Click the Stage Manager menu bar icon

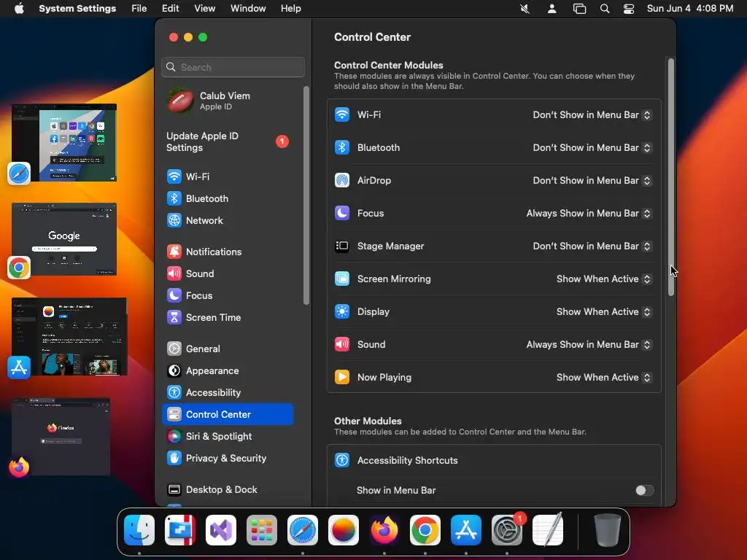[x=579, y=9]
